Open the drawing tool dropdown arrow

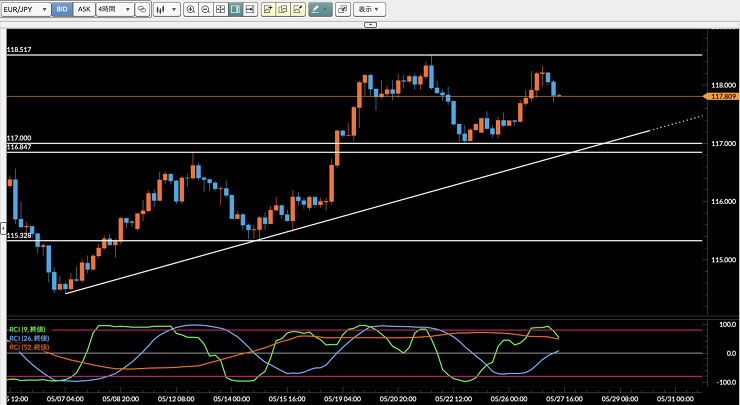point(327,9)
